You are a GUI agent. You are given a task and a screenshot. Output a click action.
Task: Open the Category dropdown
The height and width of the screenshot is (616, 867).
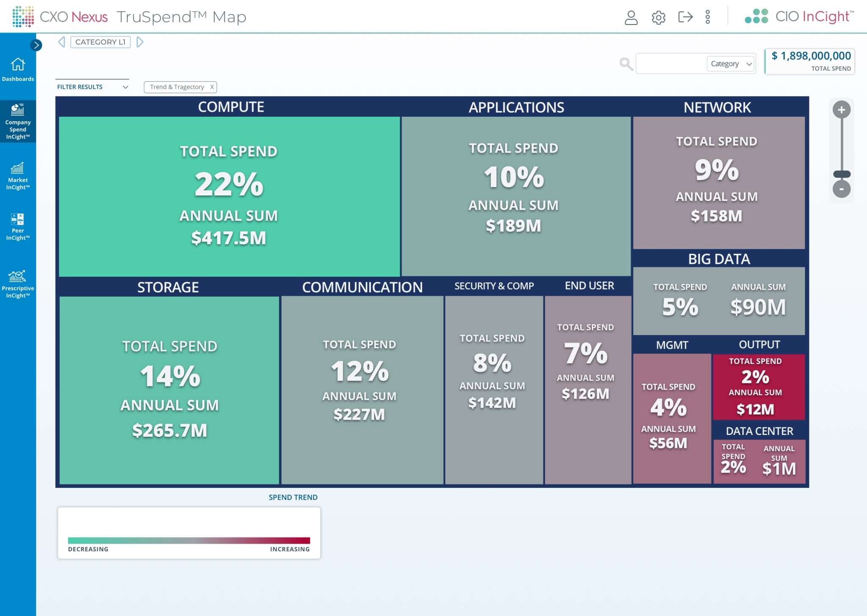731,63
